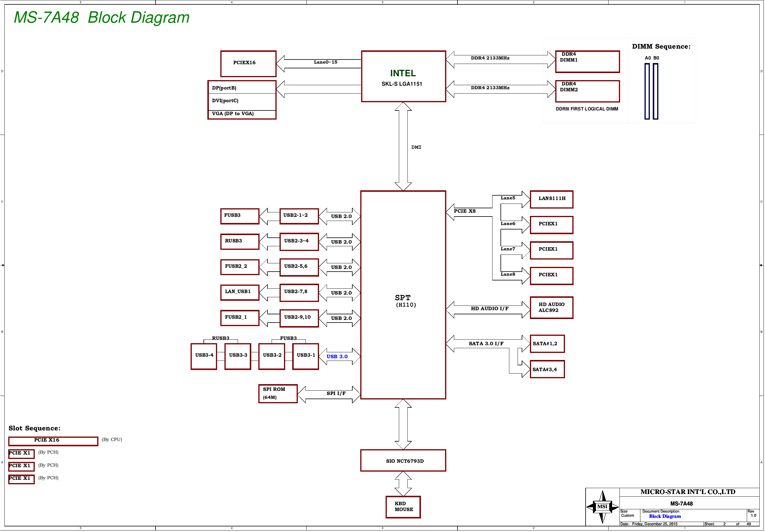The width and height of the screenshot is (765, 532).
Task: Click the B0 DIMM slot bar
Action: tap(655, 91)
